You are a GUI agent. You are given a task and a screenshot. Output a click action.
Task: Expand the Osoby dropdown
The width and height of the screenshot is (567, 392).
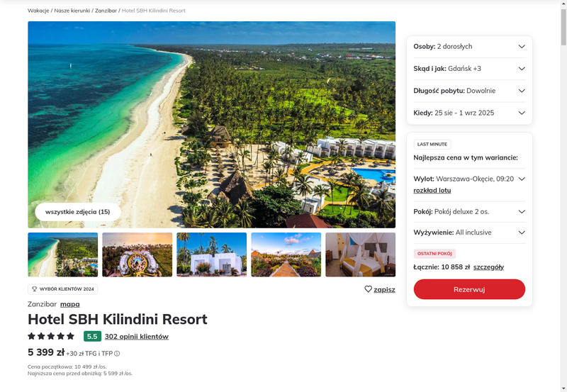click(x=469, y=46)
